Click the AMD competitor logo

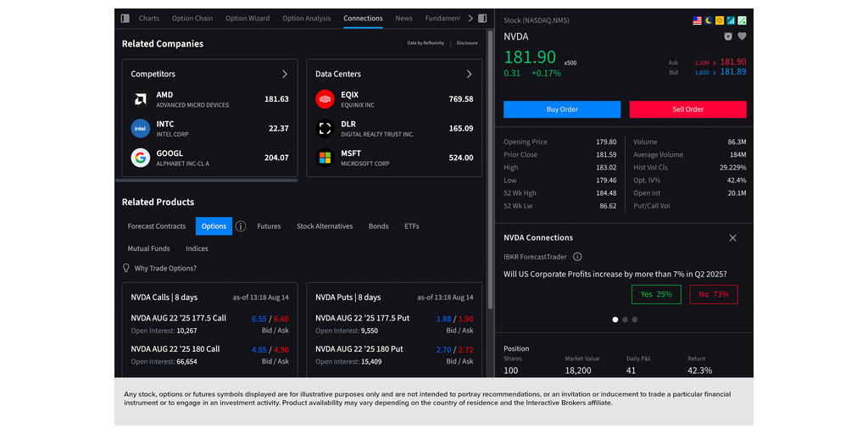pos(140,99)
